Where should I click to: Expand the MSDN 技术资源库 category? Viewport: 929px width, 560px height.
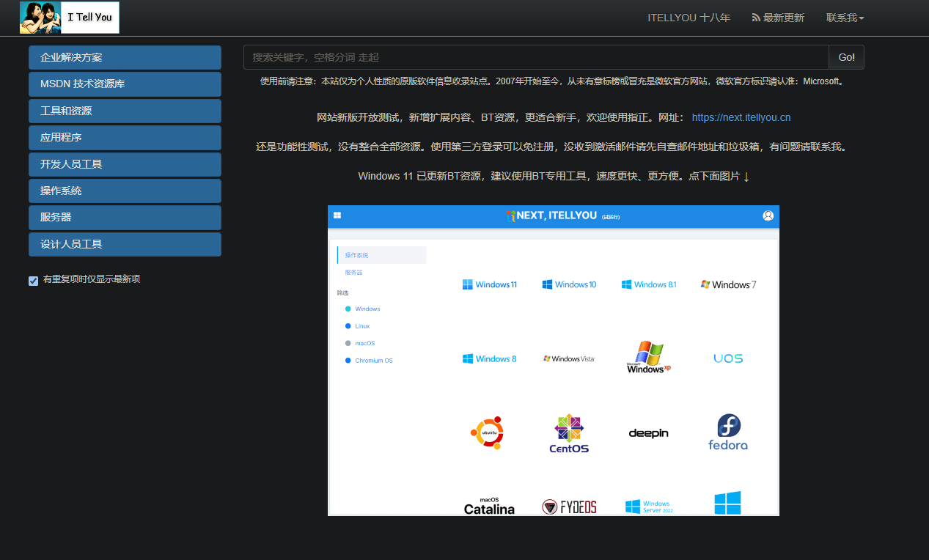[x=125, y=84]
